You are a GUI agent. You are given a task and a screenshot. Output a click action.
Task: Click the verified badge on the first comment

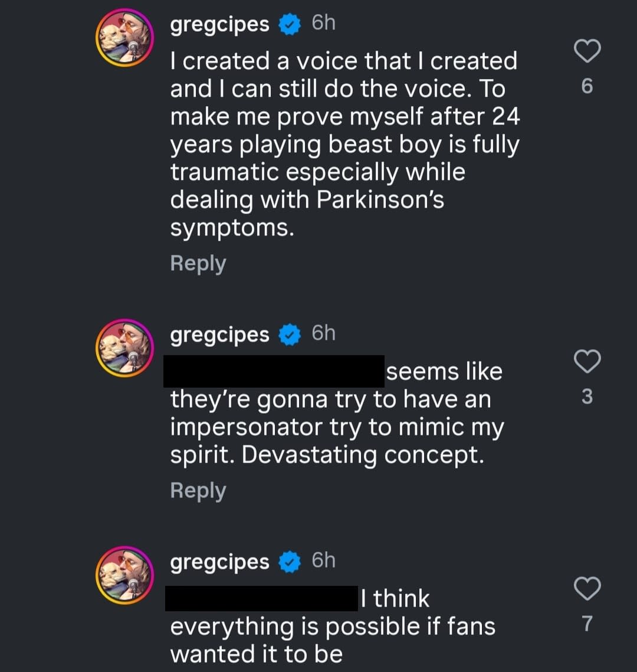click(x=288, y=23)
